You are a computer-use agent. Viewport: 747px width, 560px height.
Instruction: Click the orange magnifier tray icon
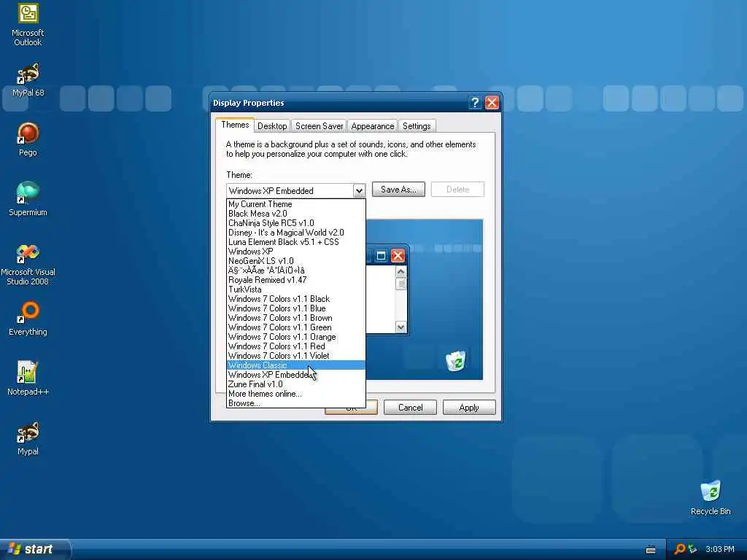[679, 550]
